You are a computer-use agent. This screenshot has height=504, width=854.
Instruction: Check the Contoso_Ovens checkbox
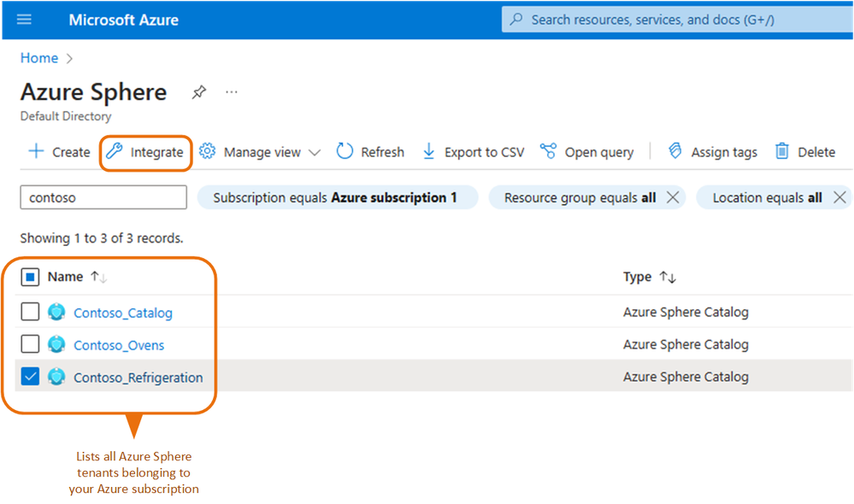(x=30, y=344)
